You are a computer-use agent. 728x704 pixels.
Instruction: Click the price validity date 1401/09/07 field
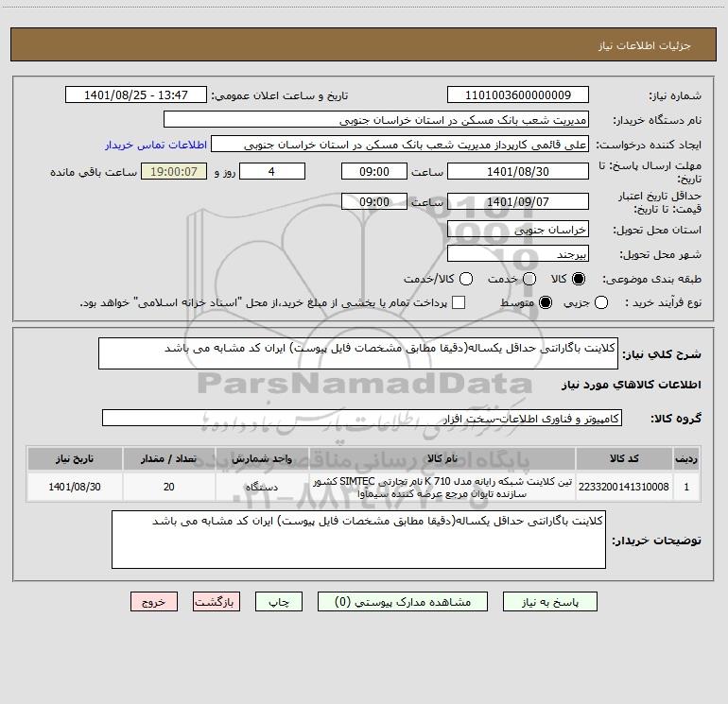pos(518,201)
